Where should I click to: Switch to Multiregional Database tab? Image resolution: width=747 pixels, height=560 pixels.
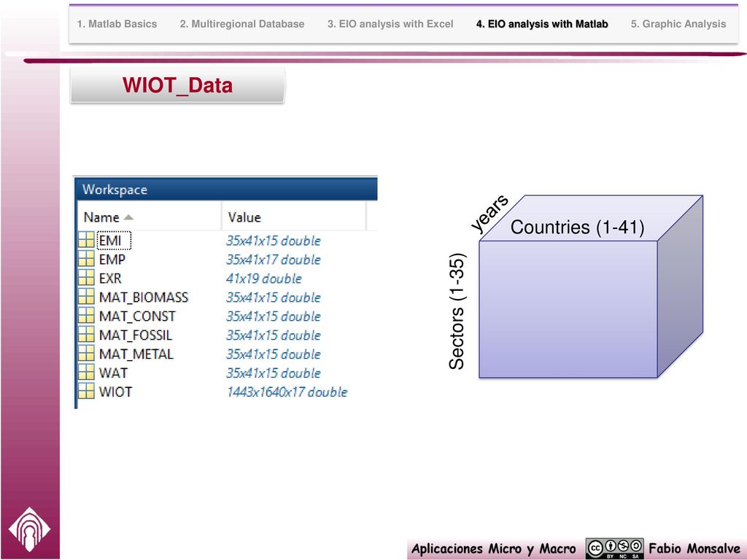(x=242, y=24)
